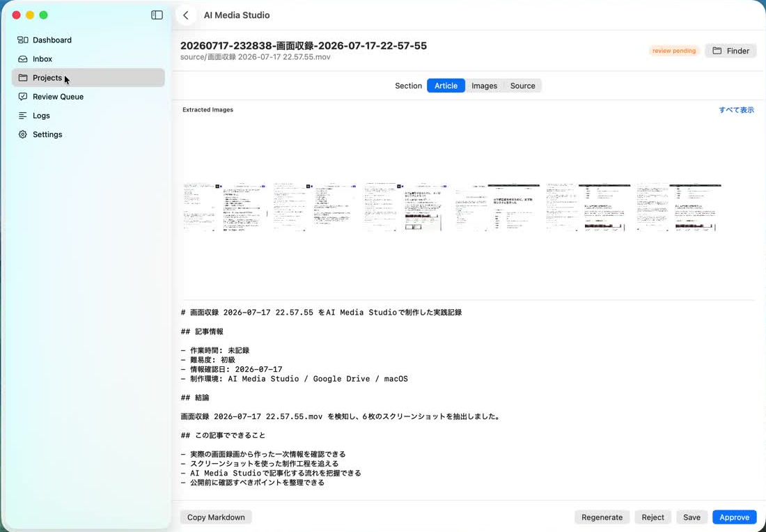Click the '## この記事でできること' heading
The width and height of the screenshot is (766, 532).
click(x=223, y=436)
